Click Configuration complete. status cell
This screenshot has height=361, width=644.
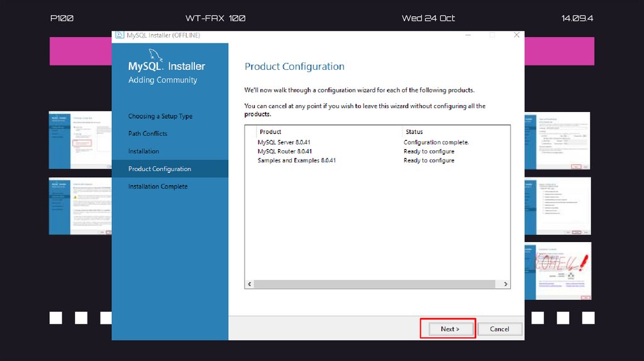pyautogui.click(x=436, y=142)
